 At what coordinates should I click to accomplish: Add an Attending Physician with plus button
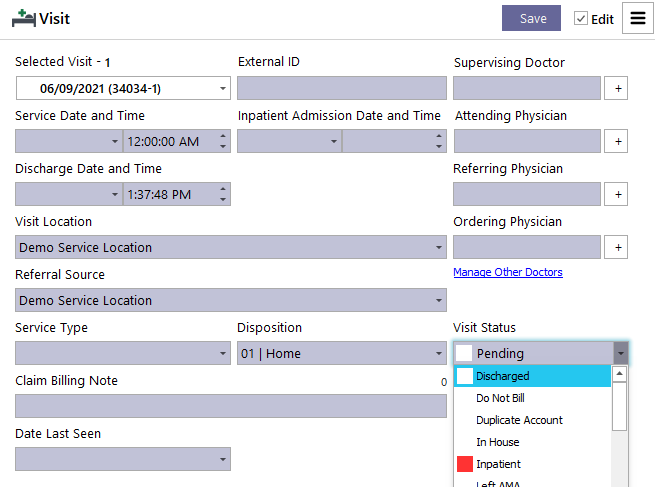616,141
